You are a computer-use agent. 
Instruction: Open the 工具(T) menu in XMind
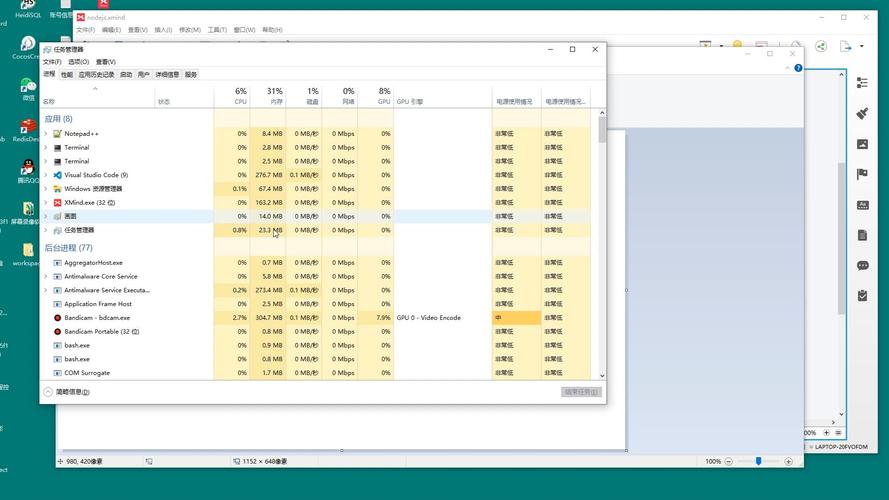[217, 30]
